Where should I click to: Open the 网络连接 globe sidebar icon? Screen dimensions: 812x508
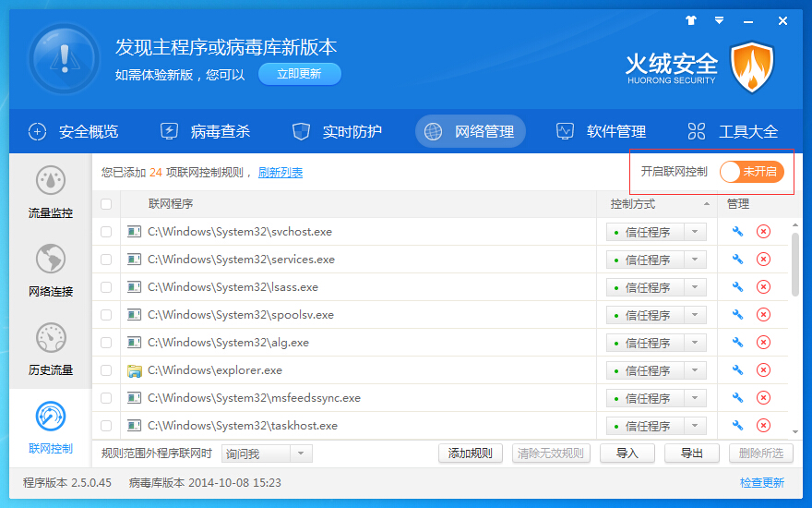(50, 260)
